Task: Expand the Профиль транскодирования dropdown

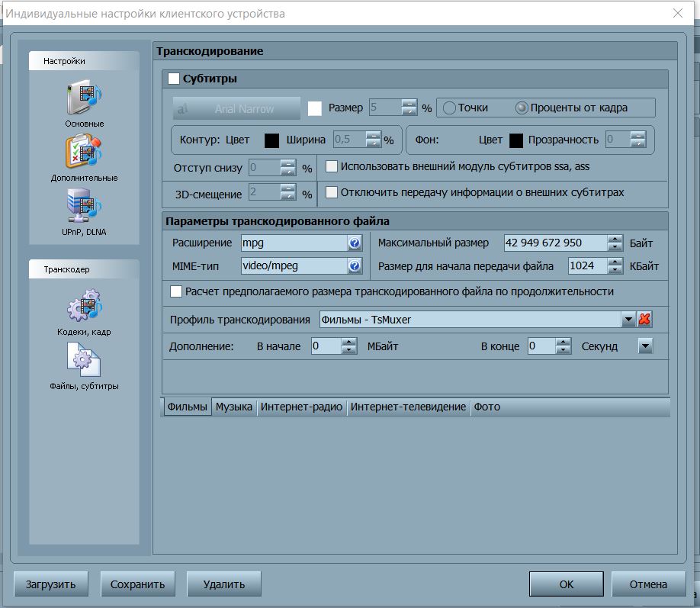Action: pyautogui.click(x=628, y=320)
